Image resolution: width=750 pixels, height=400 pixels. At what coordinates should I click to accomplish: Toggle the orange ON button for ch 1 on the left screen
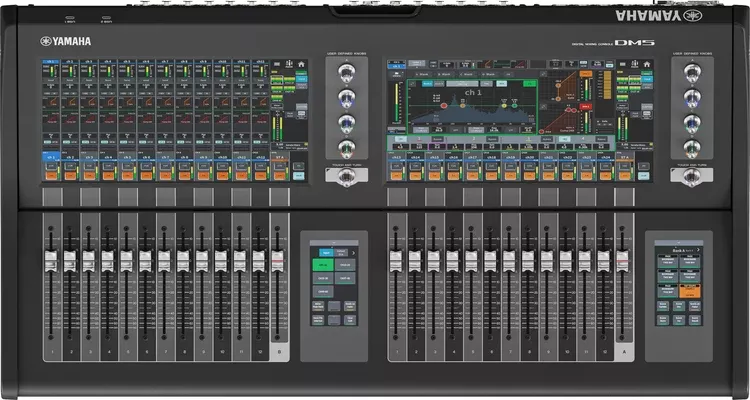(51, 176)
